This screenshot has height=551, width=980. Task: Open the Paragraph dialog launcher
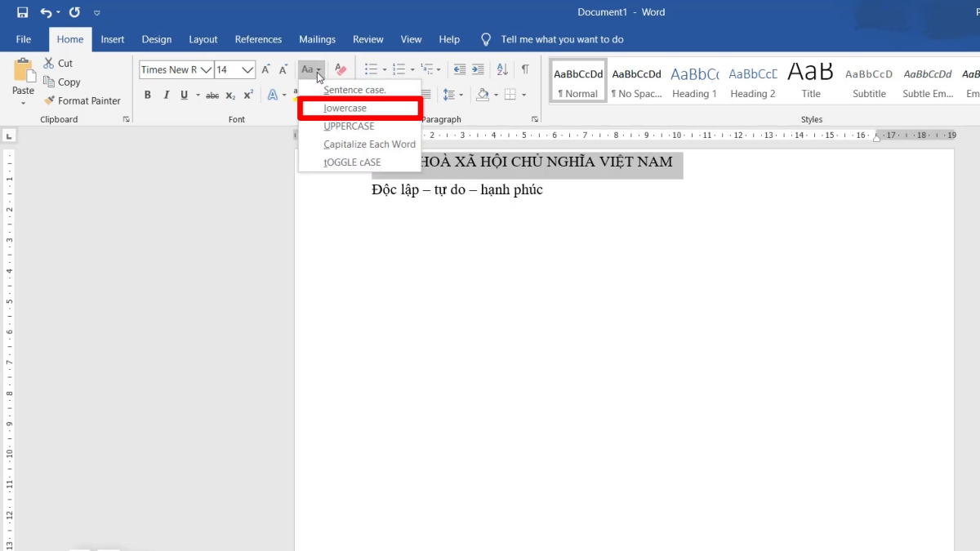click(x=535, y=119)
